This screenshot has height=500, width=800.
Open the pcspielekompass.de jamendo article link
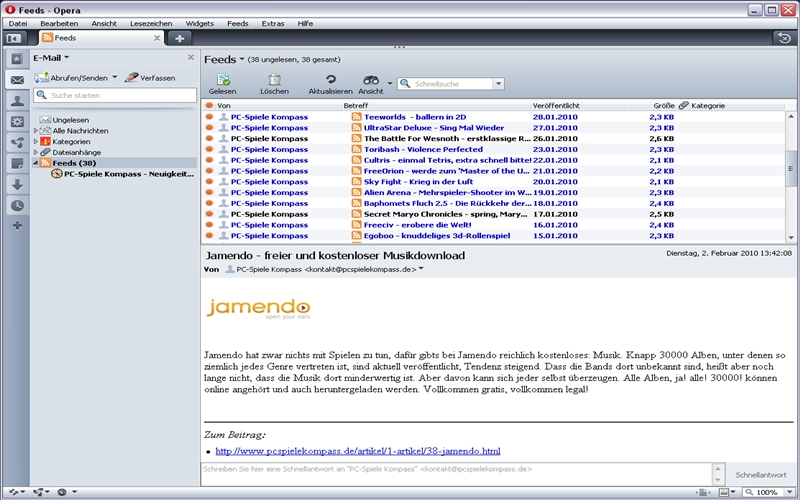pyautogui.click(x=358, y=451)
